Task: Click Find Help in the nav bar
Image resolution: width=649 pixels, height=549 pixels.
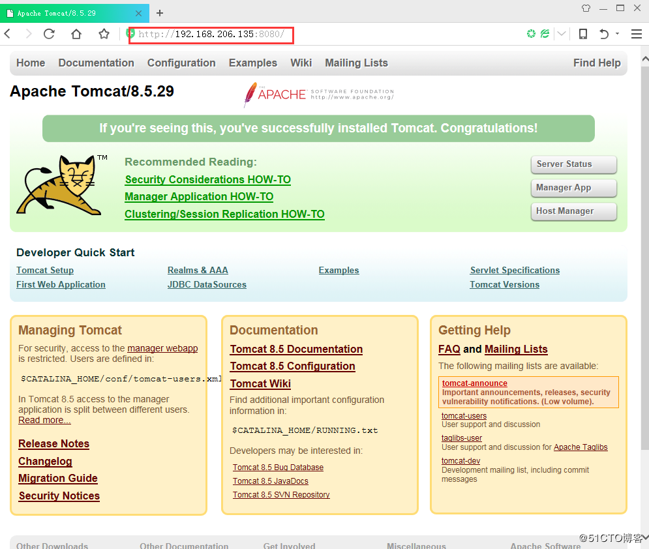Action: [x=597, y=63]
